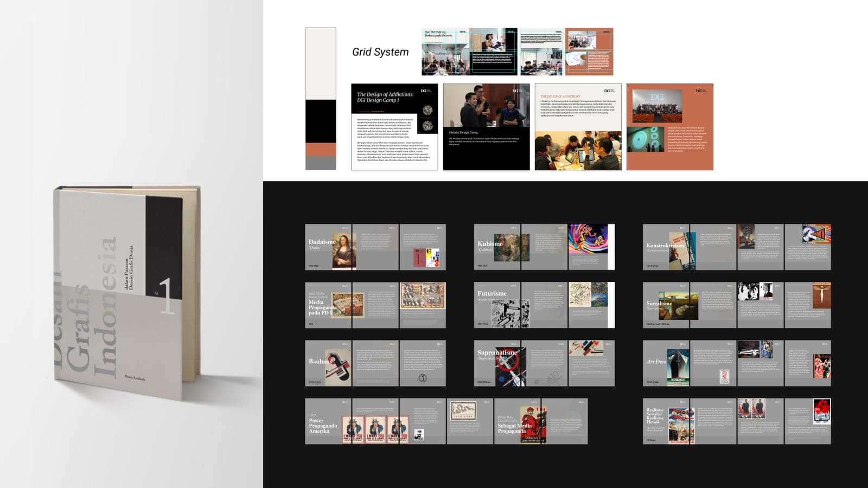Select the off-white segment of palette strip
The image size is (868, 488).
click(321, 63)
